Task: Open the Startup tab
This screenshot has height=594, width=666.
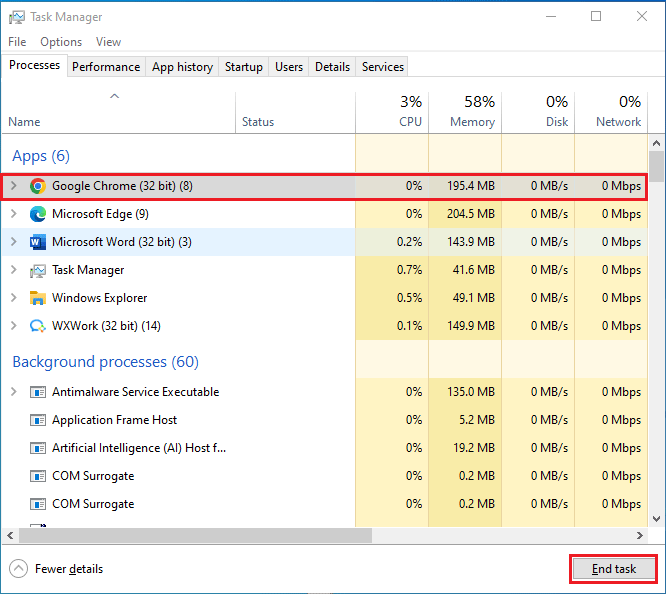Action: [243, 67]
